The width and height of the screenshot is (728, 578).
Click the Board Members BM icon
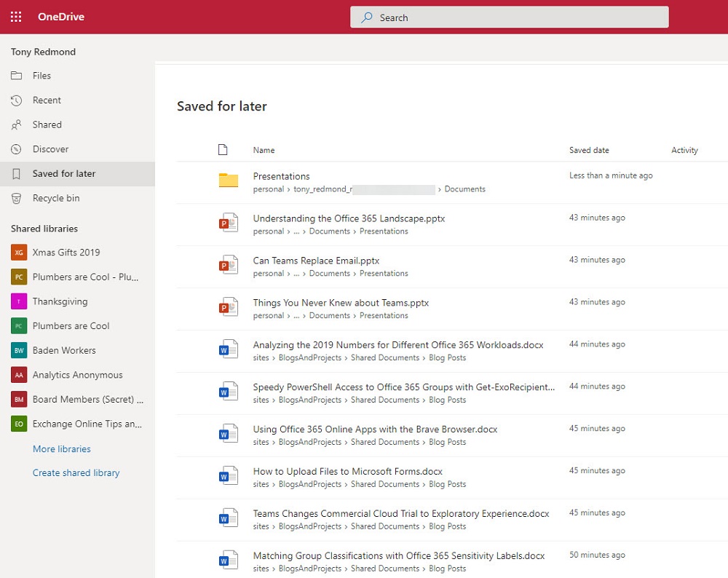pos(19,399)
